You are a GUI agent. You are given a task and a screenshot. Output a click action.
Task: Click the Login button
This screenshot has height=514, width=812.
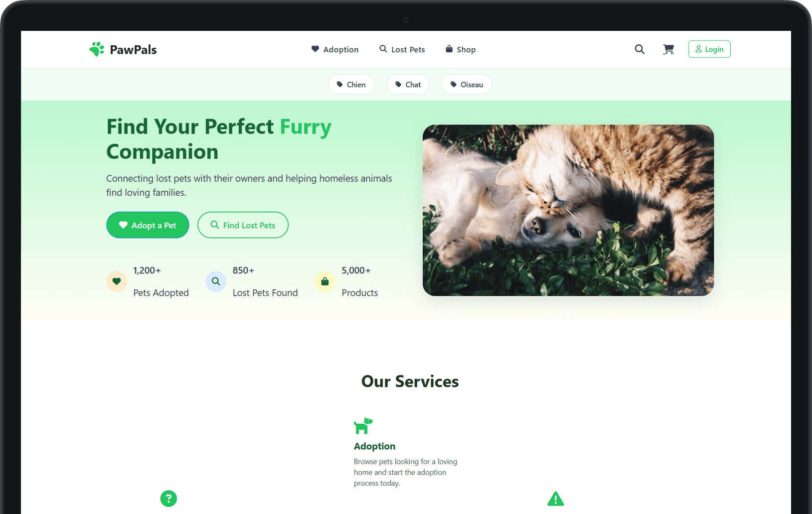pyautogui.click(x=709, y=49)
